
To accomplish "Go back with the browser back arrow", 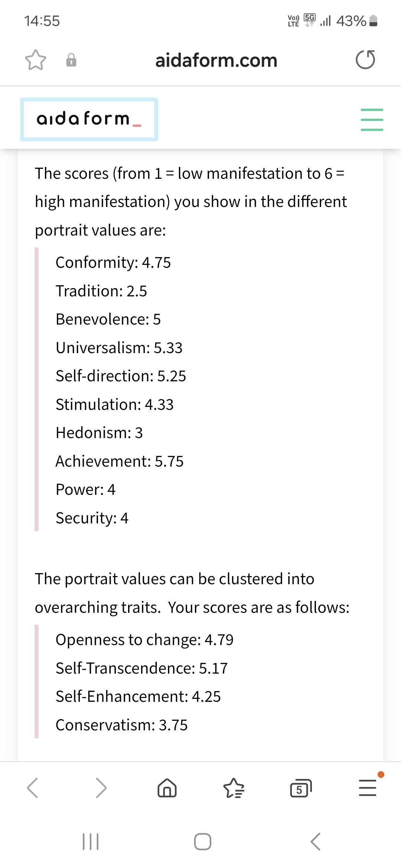I will [x=33, y=788].
